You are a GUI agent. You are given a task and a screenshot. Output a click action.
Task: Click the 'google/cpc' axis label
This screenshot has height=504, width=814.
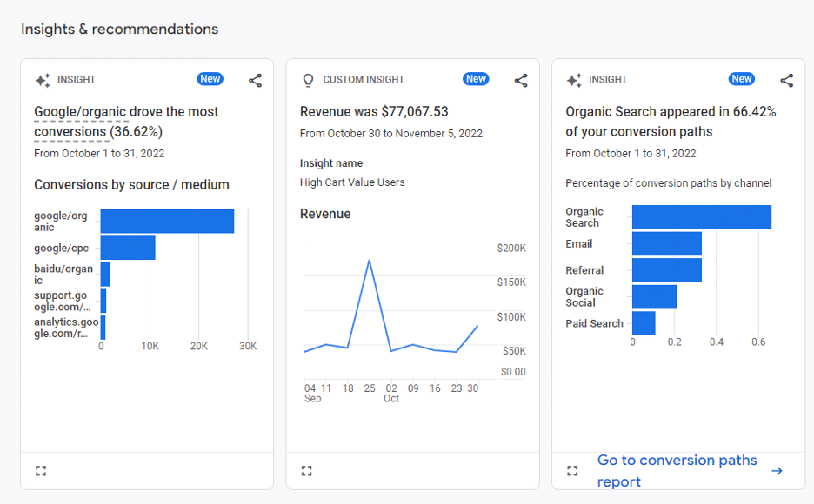pyautogui.click(x=61, y=248)
